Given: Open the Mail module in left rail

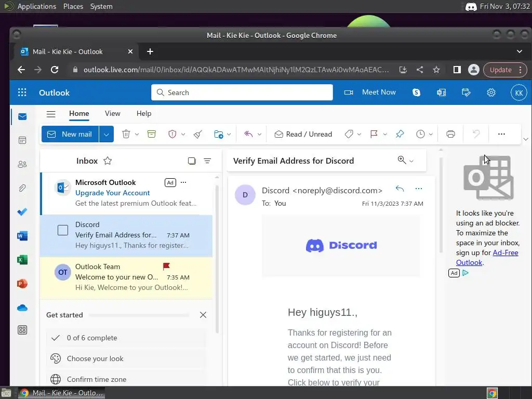Looking at the screenshot, I should tap(22, 117).
